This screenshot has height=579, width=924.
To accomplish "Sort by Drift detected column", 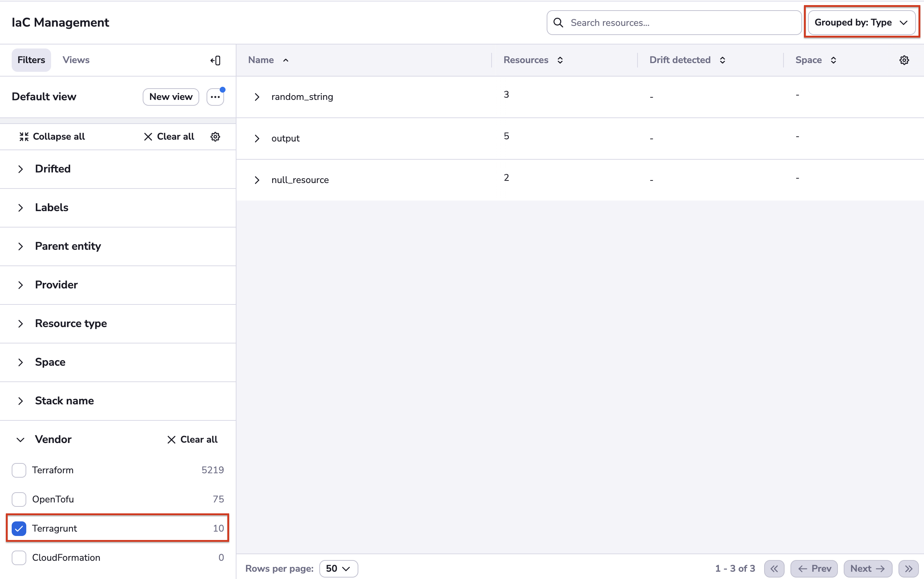I will coord(722,60).
